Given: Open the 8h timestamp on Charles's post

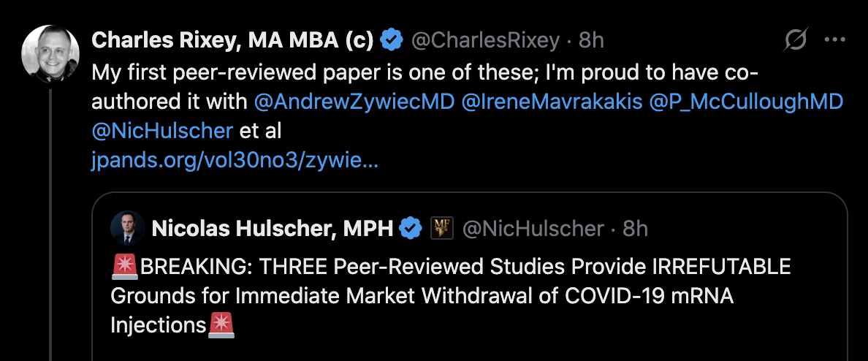Looking at the screenshot, I should pos(591,41).
